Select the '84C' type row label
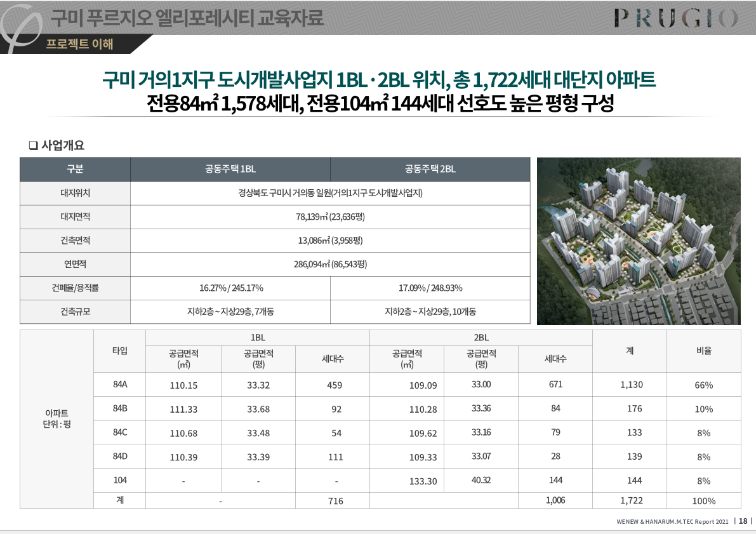 click(x=119, y=432)
